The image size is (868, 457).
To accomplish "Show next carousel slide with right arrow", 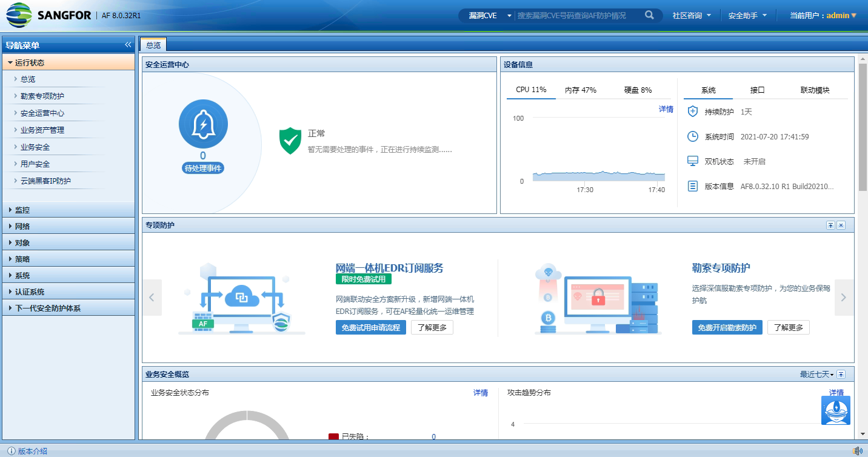I will [843, 298].
